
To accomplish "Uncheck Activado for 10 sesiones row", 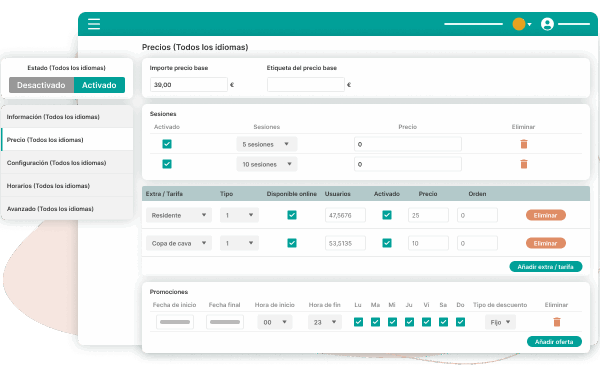I will click(x=167, y=164).
